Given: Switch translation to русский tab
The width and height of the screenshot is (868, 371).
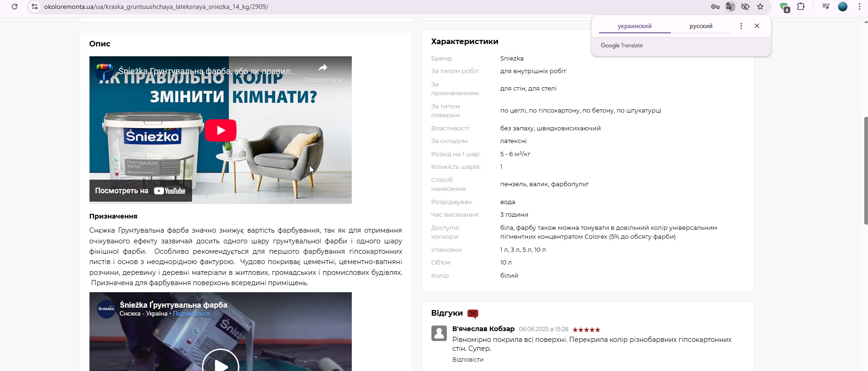Looking at the screenshot, I should (701, 26).
